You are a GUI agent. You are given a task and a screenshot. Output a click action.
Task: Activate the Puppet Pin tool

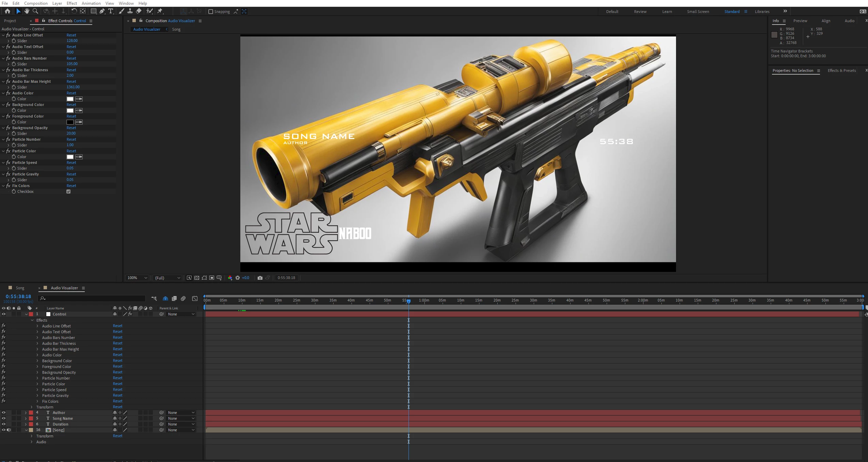point(160,11)
